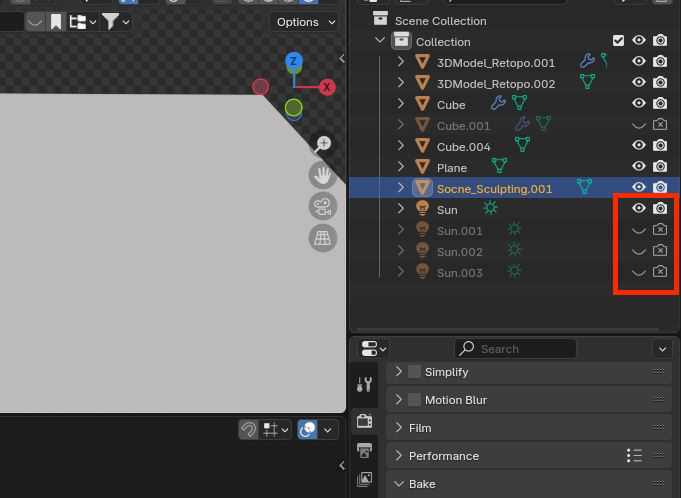Screen dimensions: 681x498
Task: Hide 3DModel_Retopo.001 with its eye icon
Action: (639, 61)
